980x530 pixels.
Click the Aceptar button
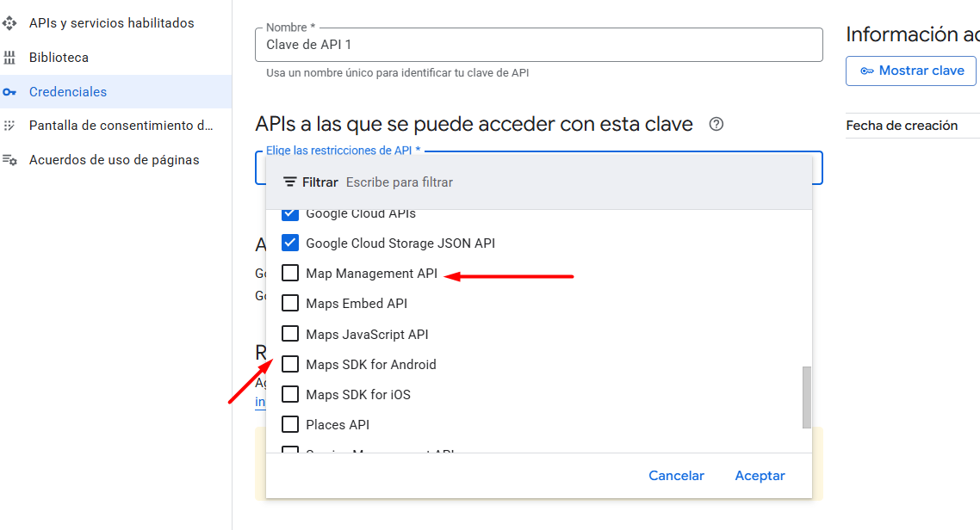point(760,476)
